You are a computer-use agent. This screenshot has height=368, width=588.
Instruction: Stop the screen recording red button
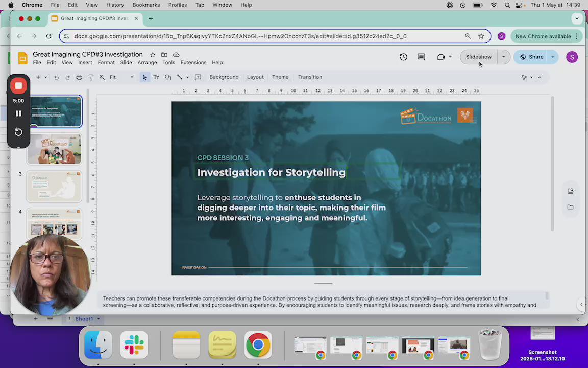pos(18,86)
